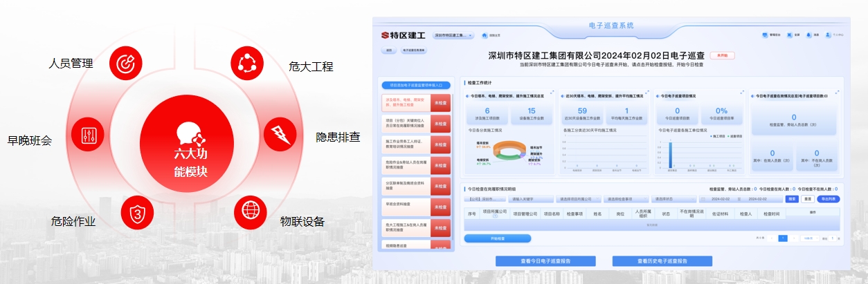Click 未检查 beside 早班会资料抽查 item
Viewport: 868px width, 284px height.
click(x=440, y=206)
